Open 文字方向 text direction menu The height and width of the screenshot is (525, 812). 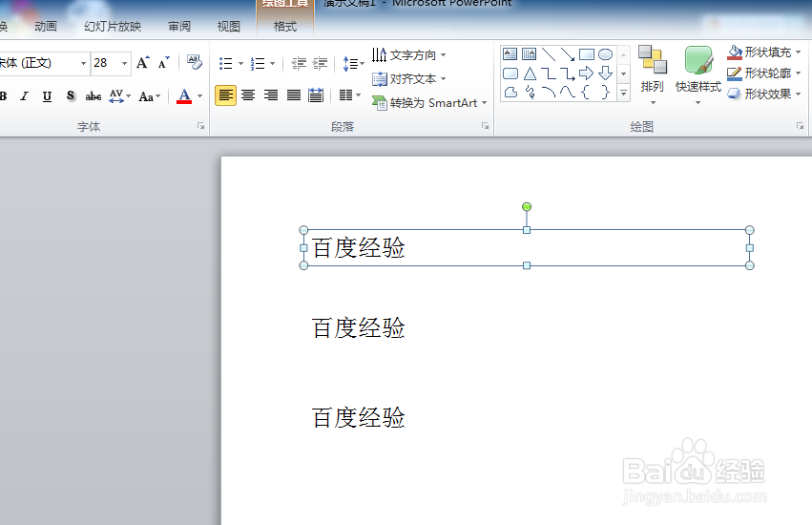pyautogui.click(x=408, y=55)
